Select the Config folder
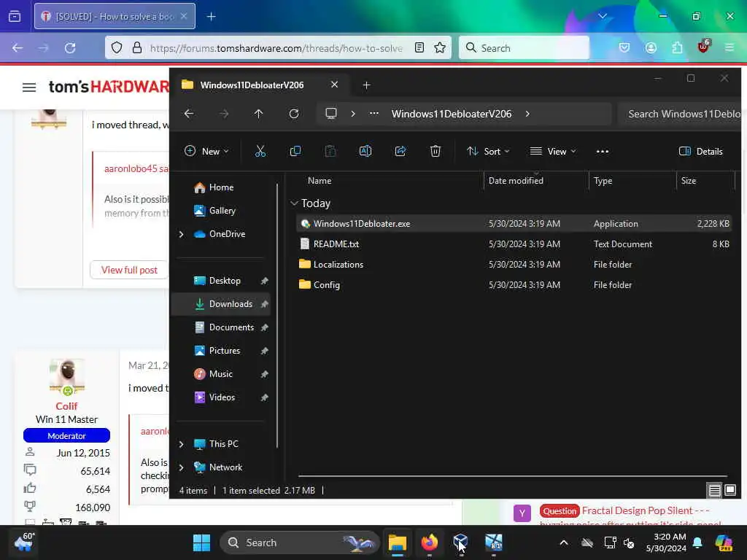The image size is (747, 560). pyautogui.click(x=514, y=285)
